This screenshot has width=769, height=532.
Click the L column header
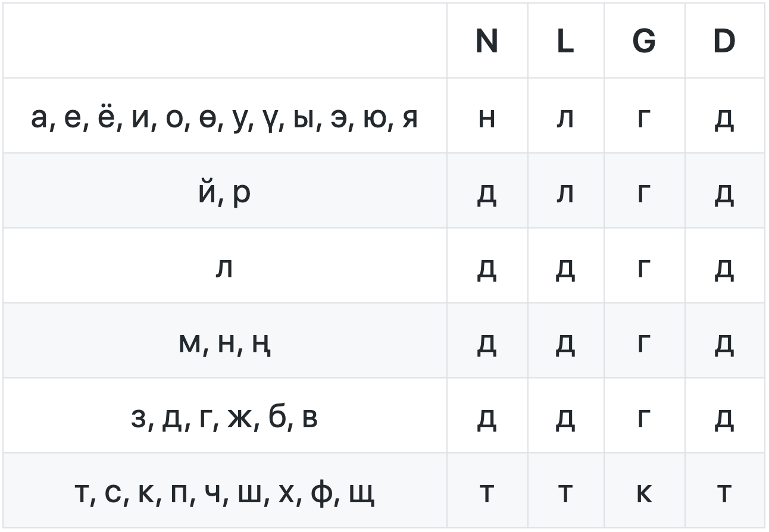pyautogui.click(x=565, y=41)
